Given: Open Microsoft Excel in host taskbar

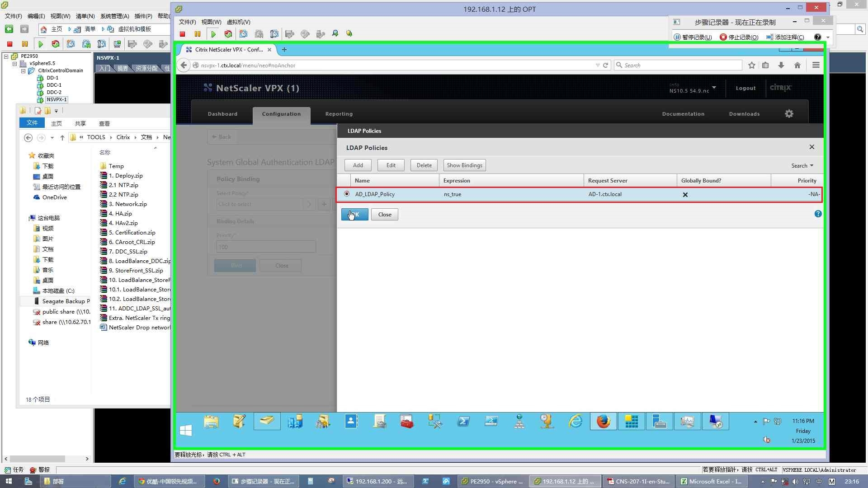Looking at the screenshot, I should [x=712, y=481].
